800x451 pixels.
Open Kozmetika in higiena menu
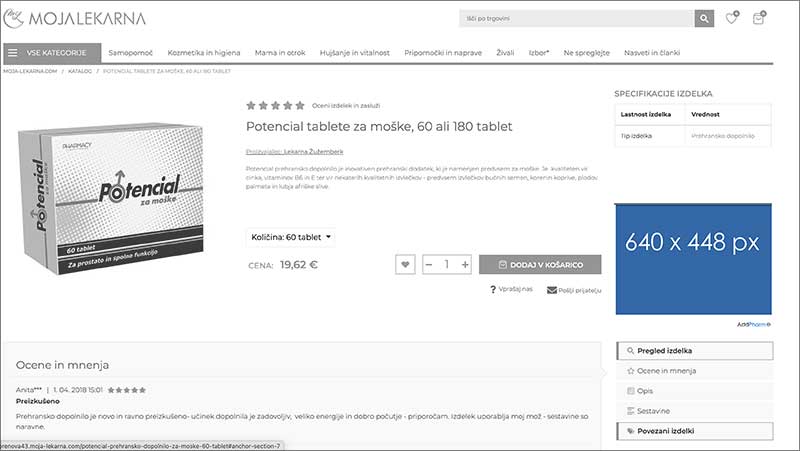[204, 53]
